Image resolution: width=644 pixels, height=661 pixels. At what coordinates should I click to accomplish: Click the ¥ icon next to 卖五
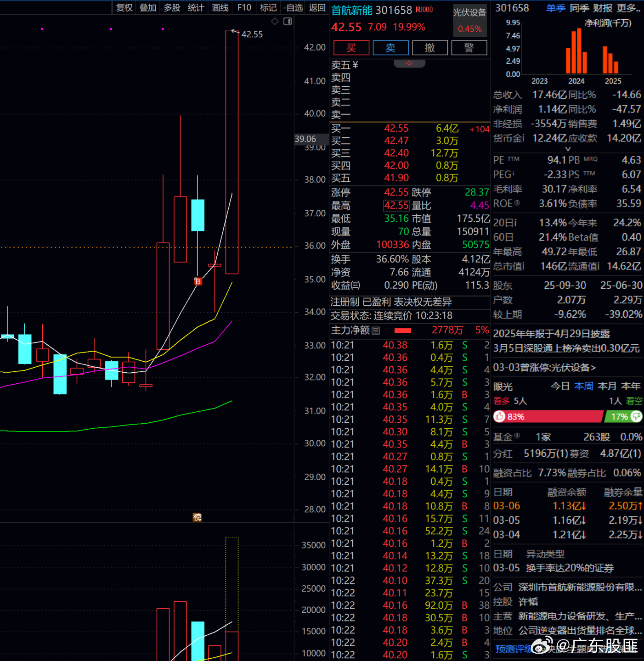[355, 65]
